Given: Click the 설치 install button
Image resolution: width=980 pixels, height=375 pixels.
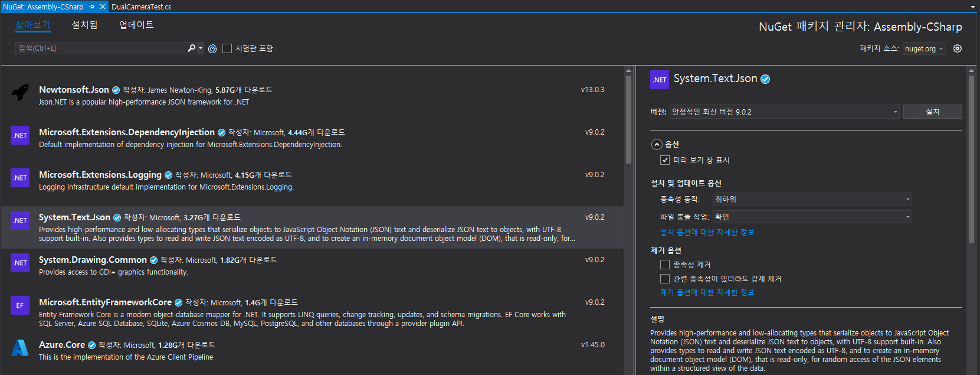Looking at the screenshot, I should coord(933,112).
